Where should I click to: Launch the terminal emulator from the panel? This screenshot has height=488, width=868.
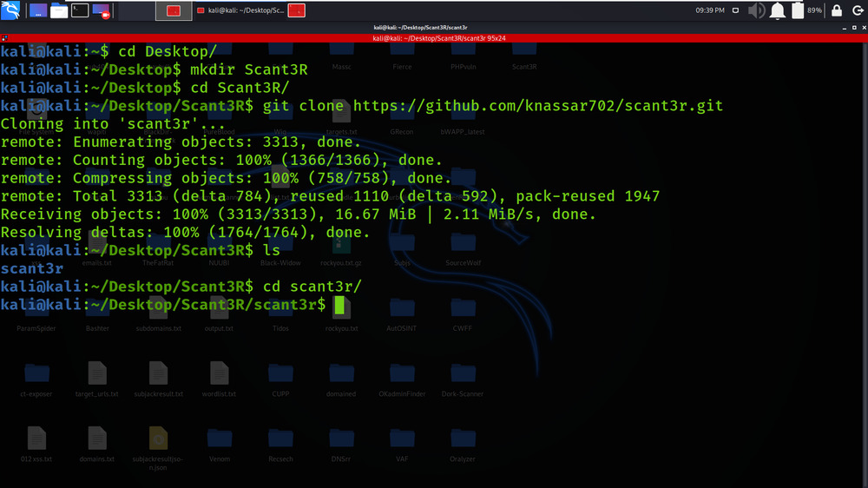(x=80, y=10)
